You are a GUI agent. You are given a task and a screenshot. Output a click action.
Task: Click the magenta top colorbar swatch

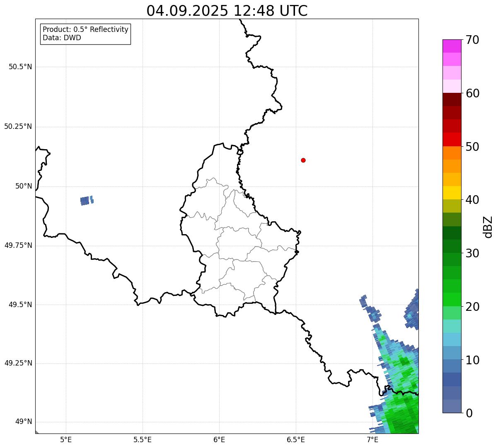(452, 46)
